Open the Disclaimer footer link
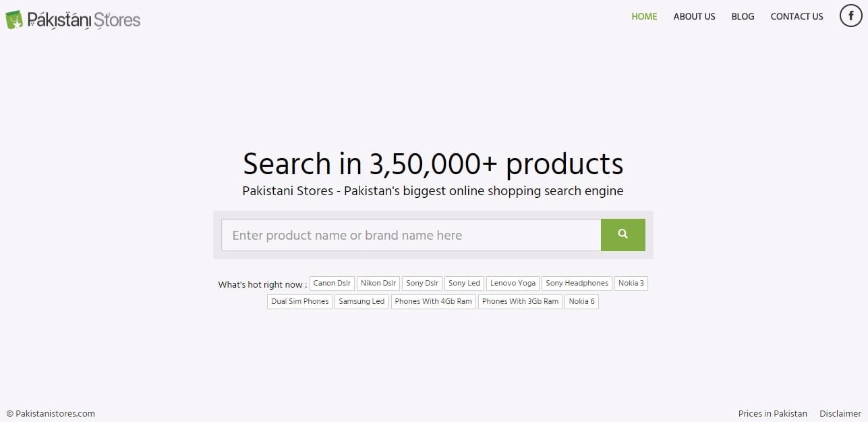This screenshot has height=422, width=868. click(x=840, y=413)
